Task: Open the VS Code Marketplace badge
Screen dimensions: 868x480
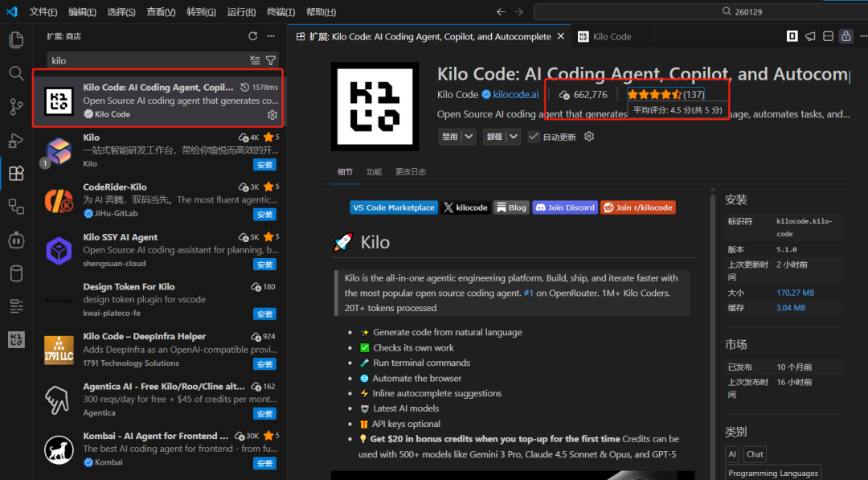Action: pyautogui.click(x=394, y=207)
